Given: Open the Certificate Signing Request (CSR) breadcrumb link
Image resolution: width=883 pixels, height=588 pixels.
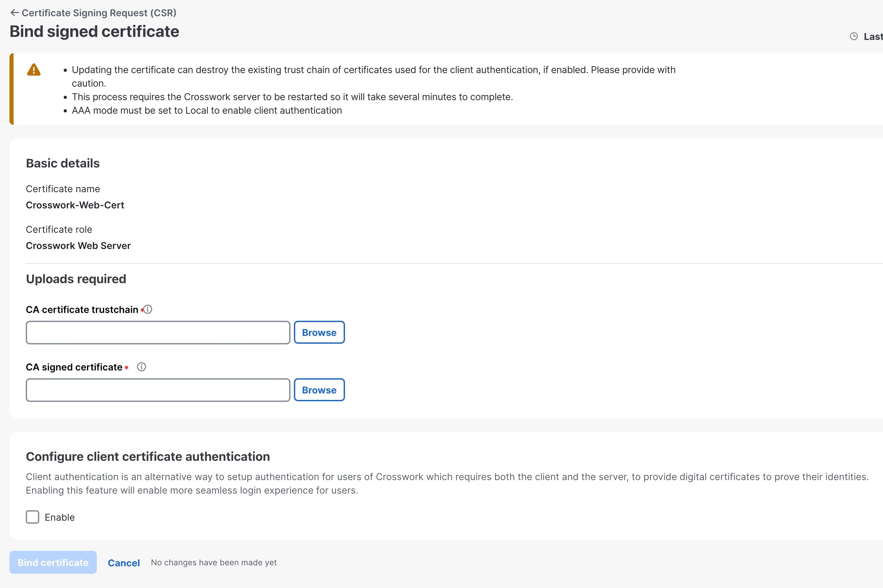Looking at the screenshot, I should (99, 13).
